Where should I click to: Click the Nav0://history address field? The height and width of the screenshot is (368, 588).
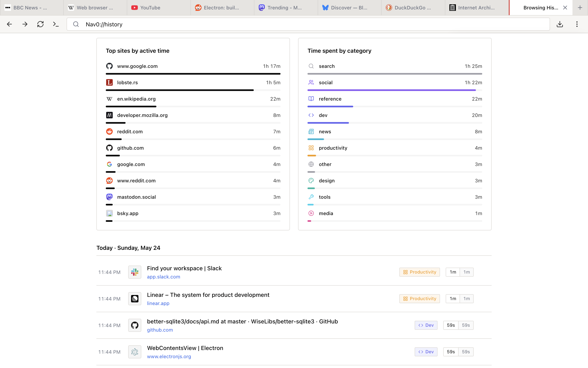pos(308,24)
